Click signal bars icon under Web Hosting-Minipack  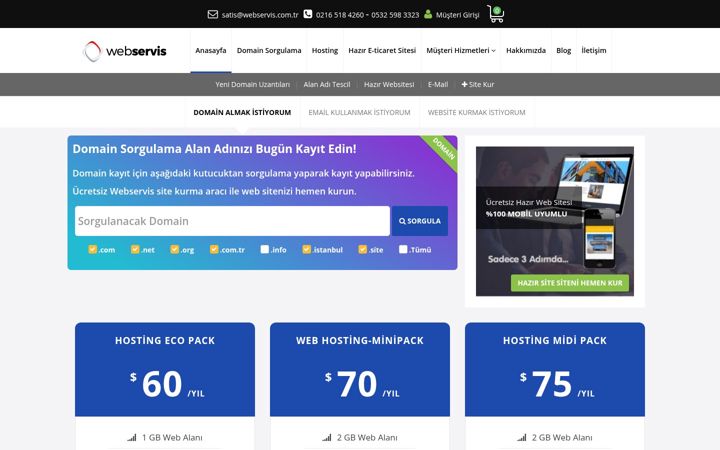coord(326,438)
